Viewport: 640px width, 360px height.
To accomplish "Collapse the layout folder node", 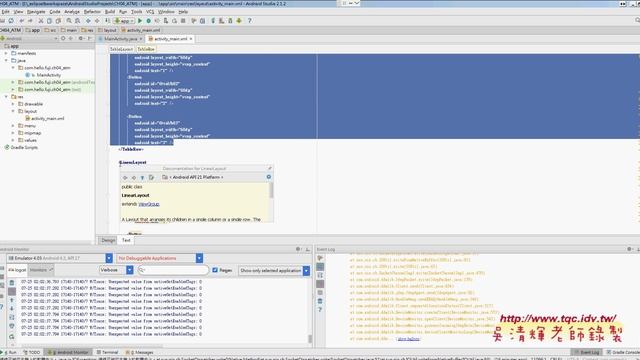I will pos(13,111).
